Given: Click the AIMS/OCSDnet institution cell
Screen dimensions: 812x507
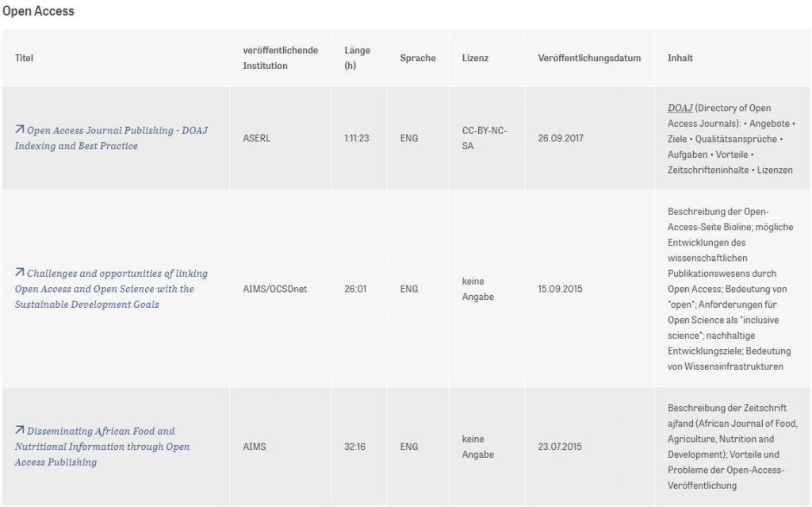Looking at the screenshot, I should tap(274, 289).
